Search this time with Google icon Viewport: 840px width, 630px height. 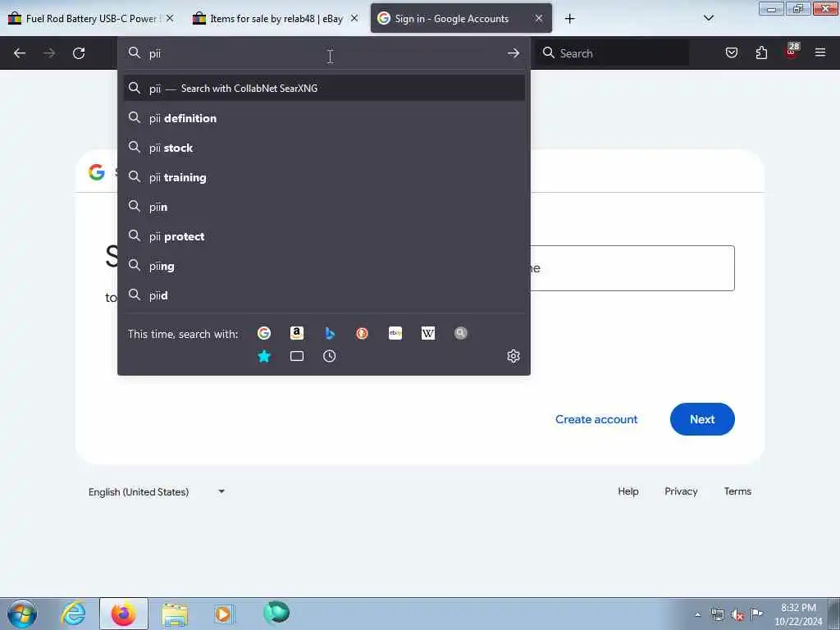coord(264,333)
